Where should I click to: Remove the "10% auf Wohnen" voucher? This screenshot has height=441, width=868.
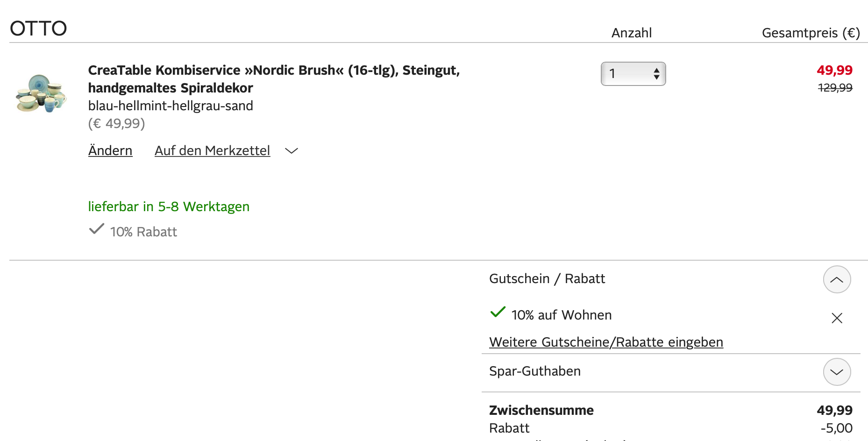(837, 318)
